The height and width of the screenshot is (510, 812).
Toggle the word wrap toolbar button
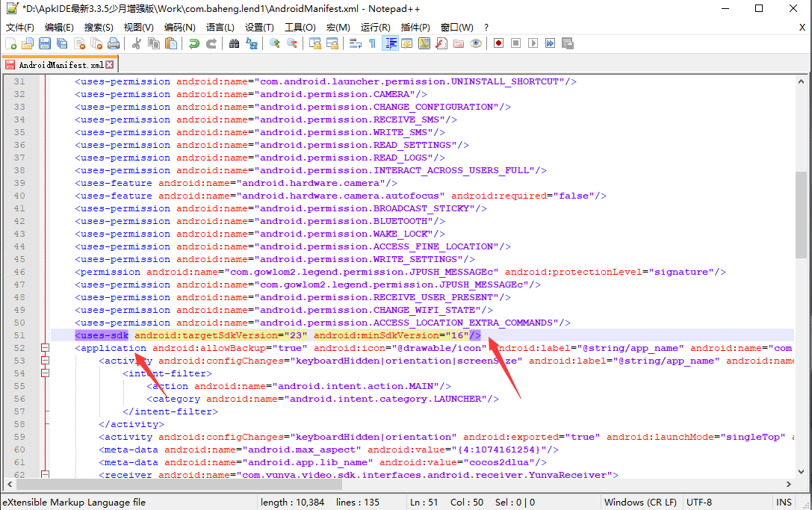[x=355, y=43]
